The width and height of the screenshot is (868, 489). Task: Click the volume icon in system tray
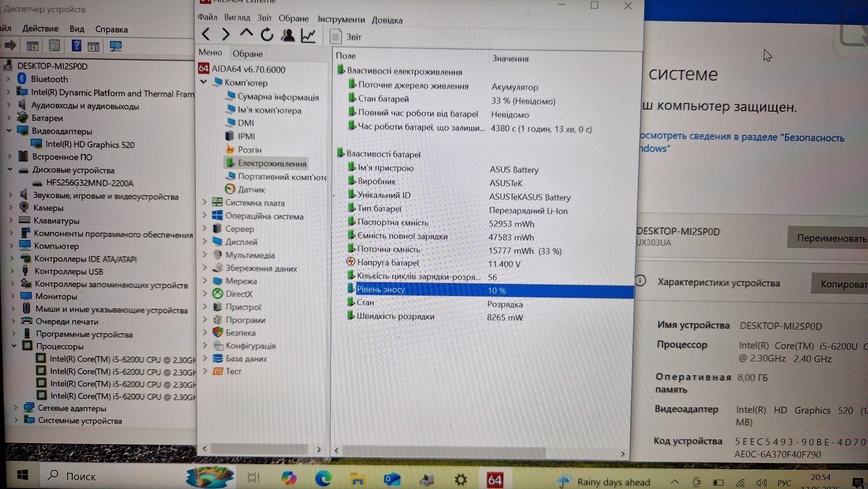[x=761, y=482]
